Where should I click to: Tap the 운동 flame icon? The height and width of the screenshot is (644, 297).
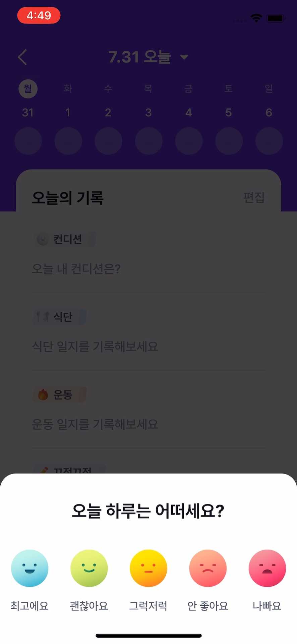(x=43, y=394)
